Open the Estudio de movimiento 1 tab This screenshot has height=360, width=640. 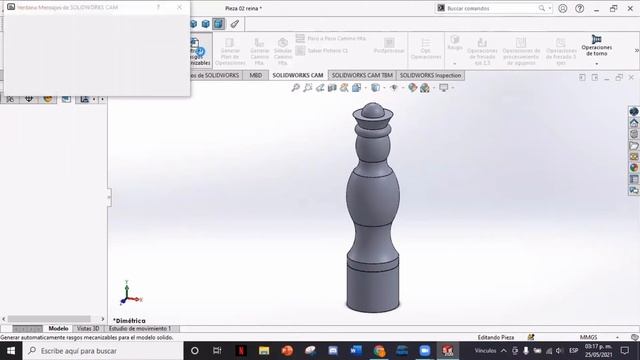[140, 329]
